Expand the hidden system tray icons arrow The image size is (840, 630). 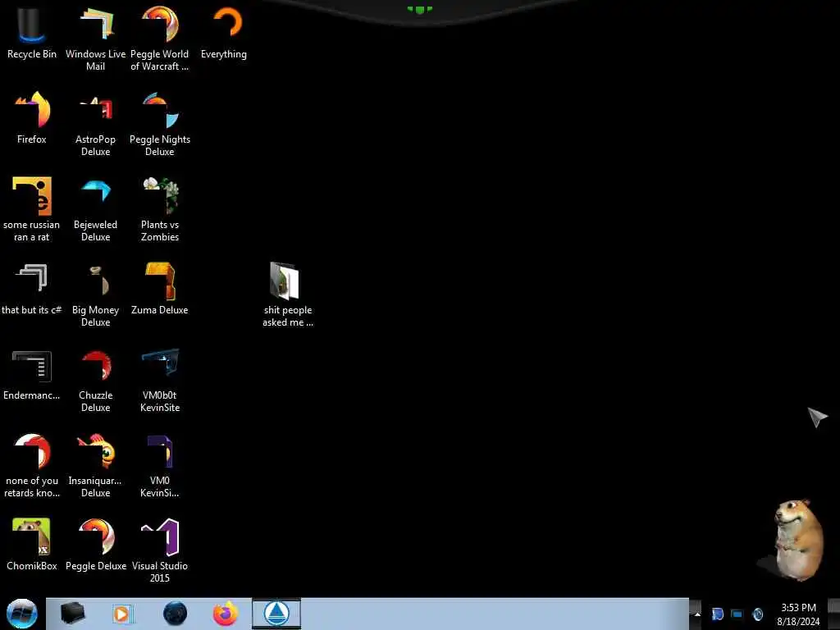697,614
